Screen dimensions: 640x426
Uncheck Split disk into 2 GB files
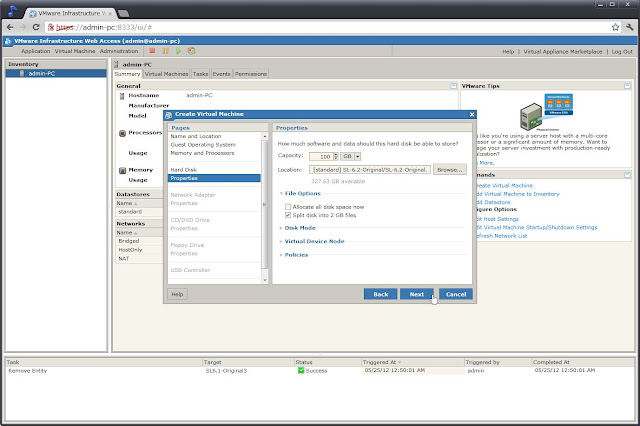tap(288, 215)
